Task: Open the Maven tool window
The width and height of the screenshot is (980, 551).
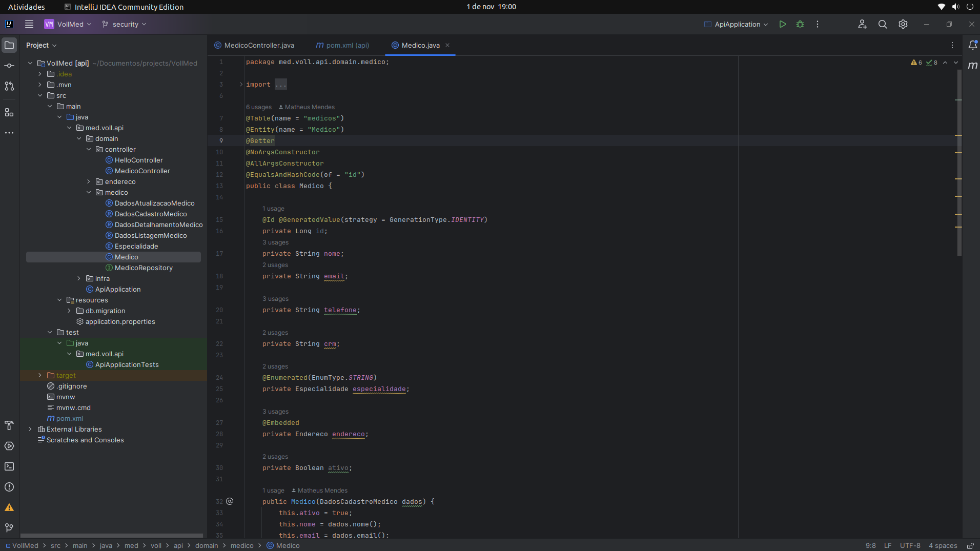Action: click(x=972, y=66)
